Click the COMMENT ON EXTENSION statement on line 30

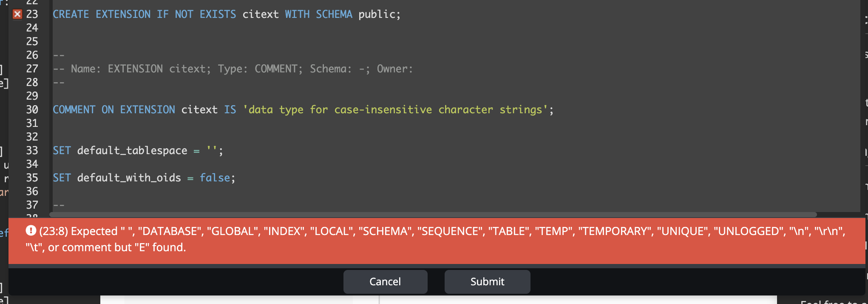pyautogui.click(x=115, y=109)
